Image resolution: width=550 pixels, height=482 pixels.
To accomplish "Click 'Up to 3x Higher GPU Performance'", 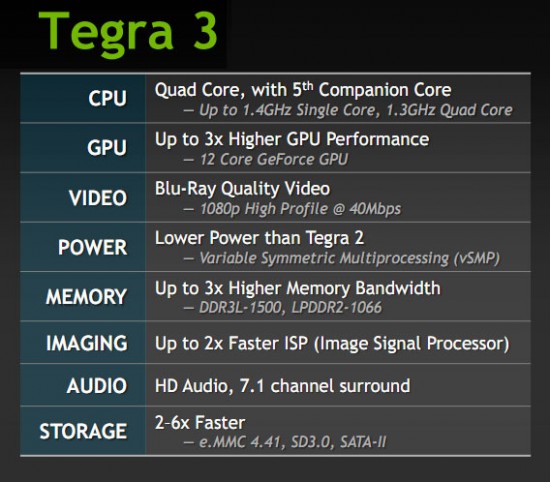I will click(x=292, y=140).
